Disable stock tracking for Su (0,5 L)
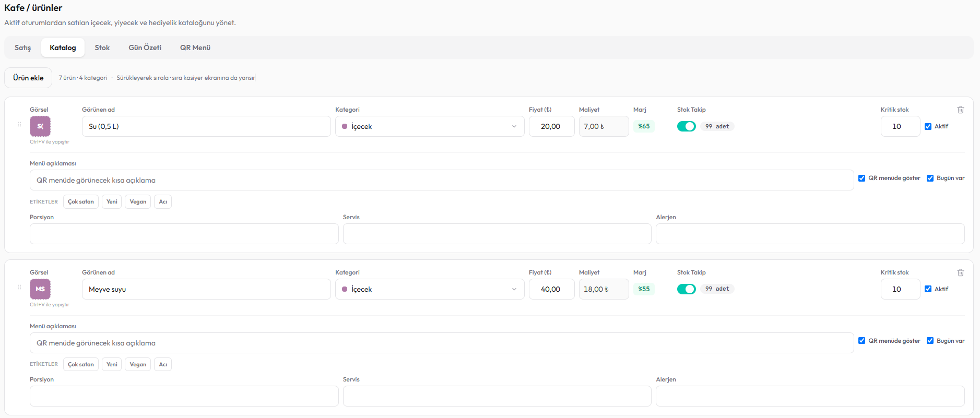 (x=687, y=126)
